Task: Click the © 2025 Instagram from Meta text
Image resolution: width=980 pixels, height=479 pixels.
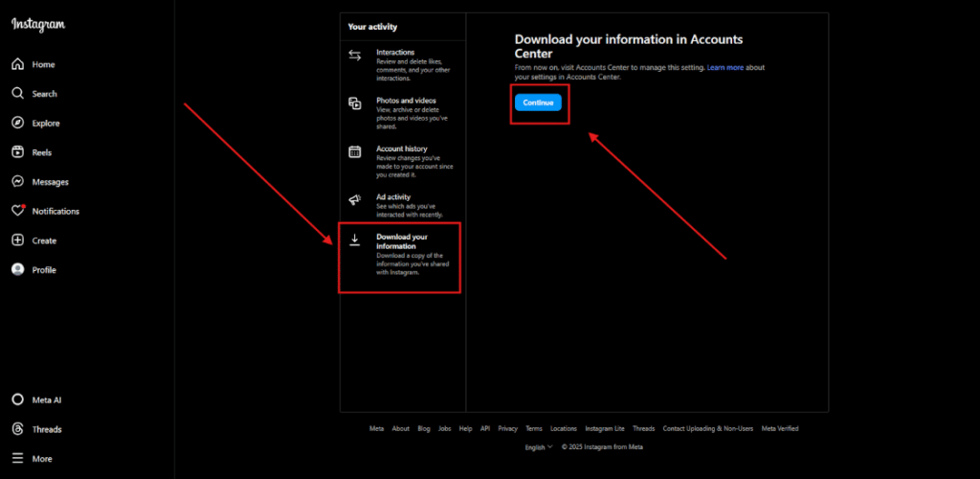Action: [x=603, y=447]
